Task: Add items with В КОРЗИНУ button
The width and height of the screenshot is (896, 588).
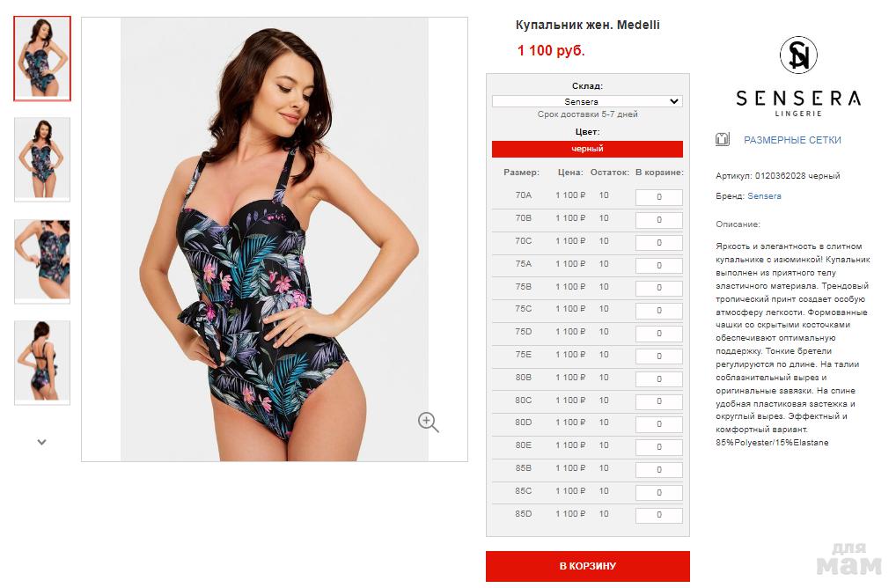Action: (x=587, y=566)
